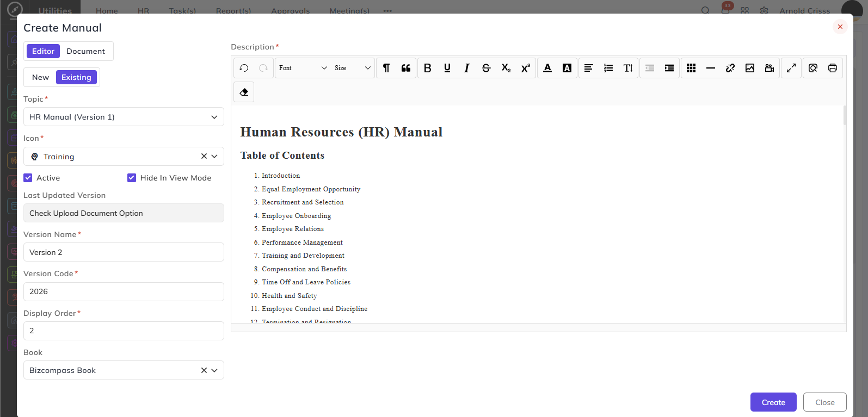Click the undo icon in editor toolbar

[x=244, y=68]
